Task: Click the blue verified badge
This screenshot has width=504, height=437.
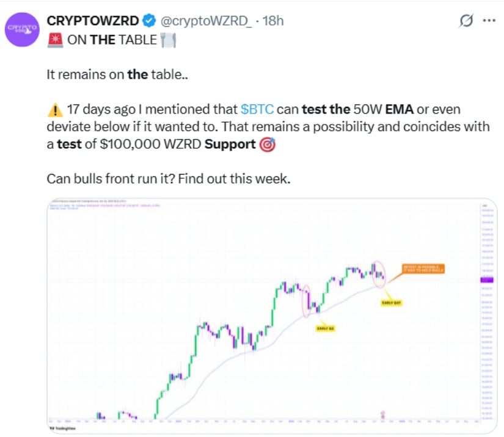Action: [149, 21]
